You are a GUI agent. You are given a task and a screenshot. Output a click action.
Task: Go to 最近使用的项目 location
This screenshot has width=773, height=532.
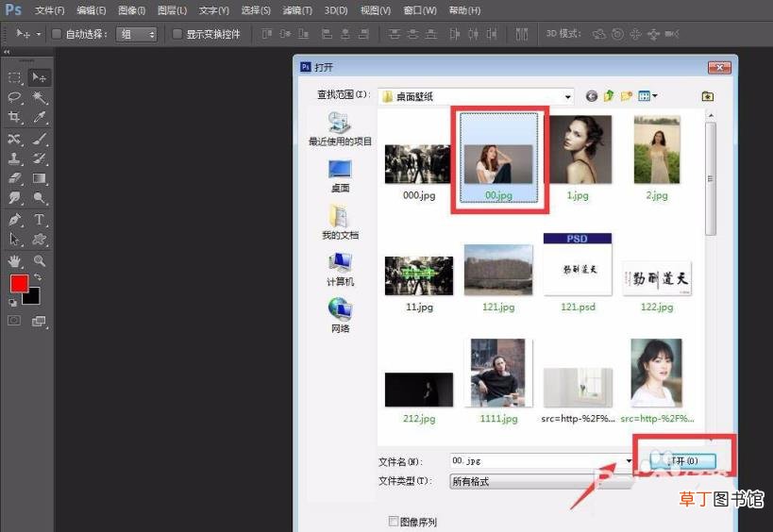340,129
